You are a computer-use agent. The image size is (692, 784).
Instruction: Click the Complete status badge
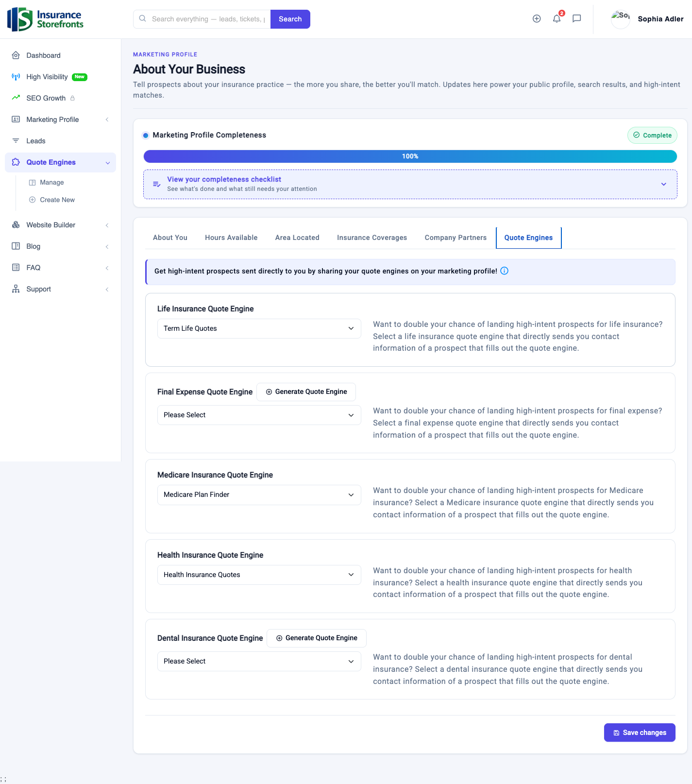(x=652, y=135)
